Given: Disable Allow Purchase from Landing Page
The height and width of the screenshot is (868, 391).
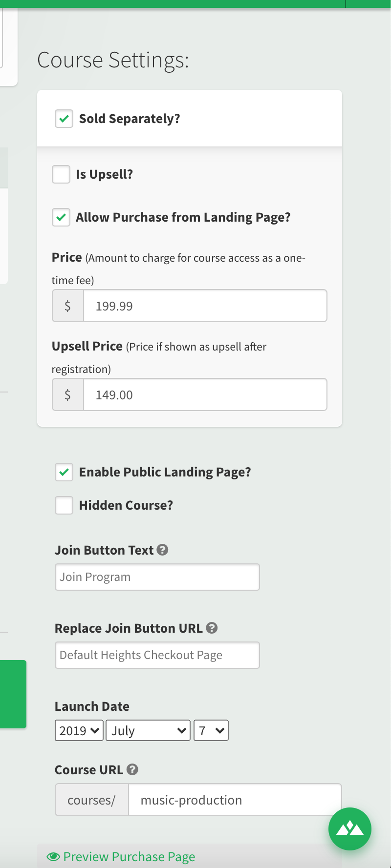Looking at the screenshot, I should [61, 217].
